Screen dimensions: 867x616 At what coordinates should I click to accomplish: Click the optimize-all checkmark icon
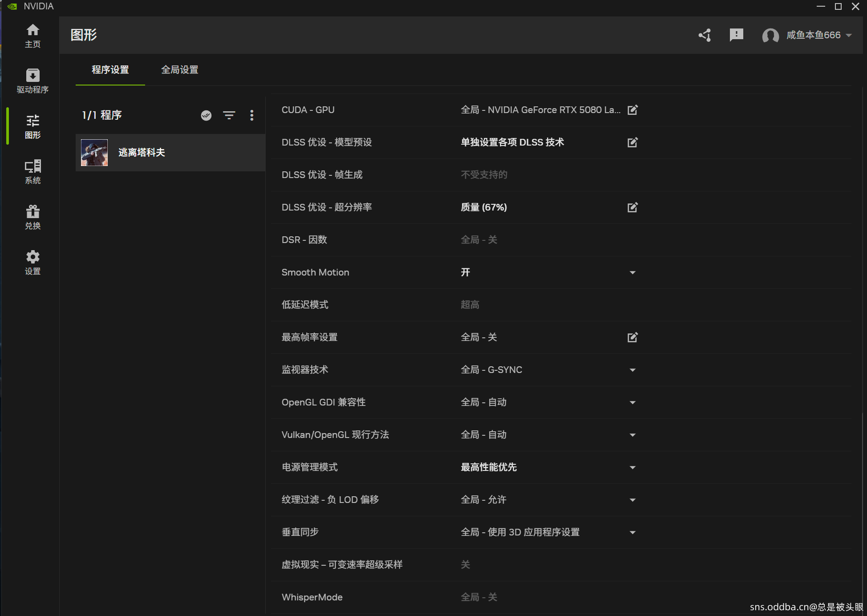[x=206, y=116]
